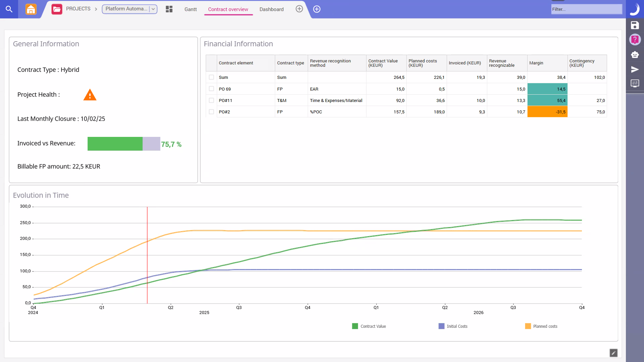Tick the PO#2 row checkbox
Image resolution: width=644 pixels, height=362 pixels.
point(211,112)
